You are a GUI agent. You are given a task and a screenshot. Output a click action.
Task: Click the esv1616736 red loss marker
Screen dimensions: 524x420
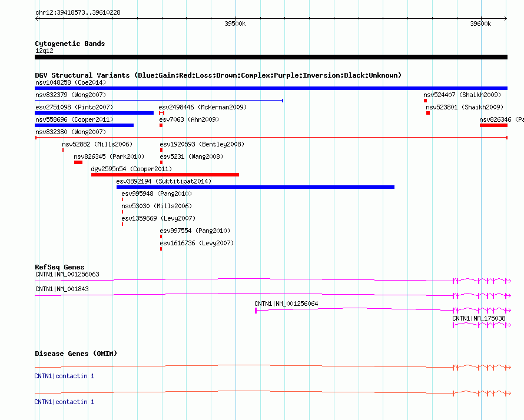coord(161,249)
